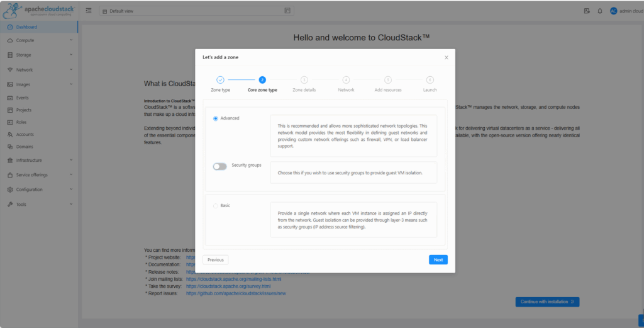Click the Domains icon in the sidebar

click(x=10, y=147)
